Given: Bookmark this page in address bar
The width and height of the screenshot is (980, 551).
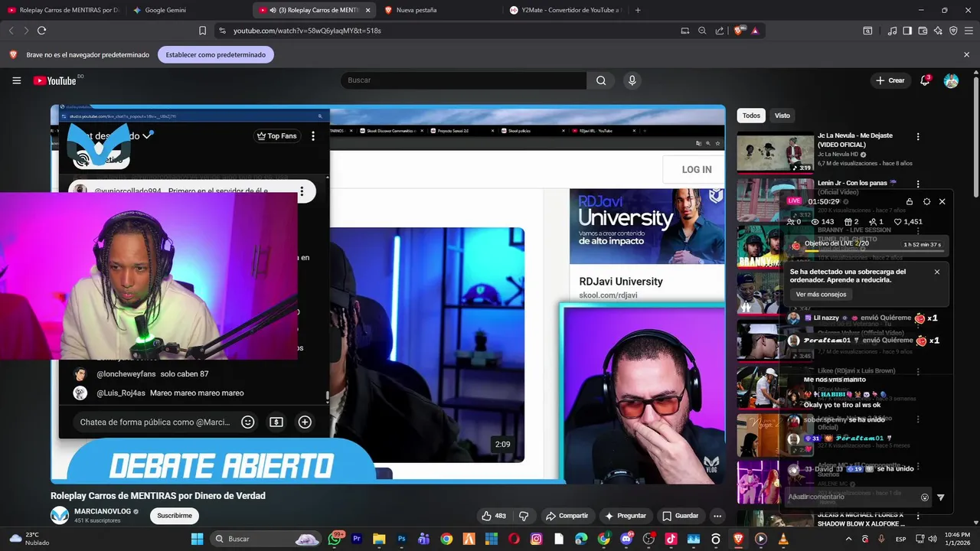Looking at the screenshot, I should [202, 31].
